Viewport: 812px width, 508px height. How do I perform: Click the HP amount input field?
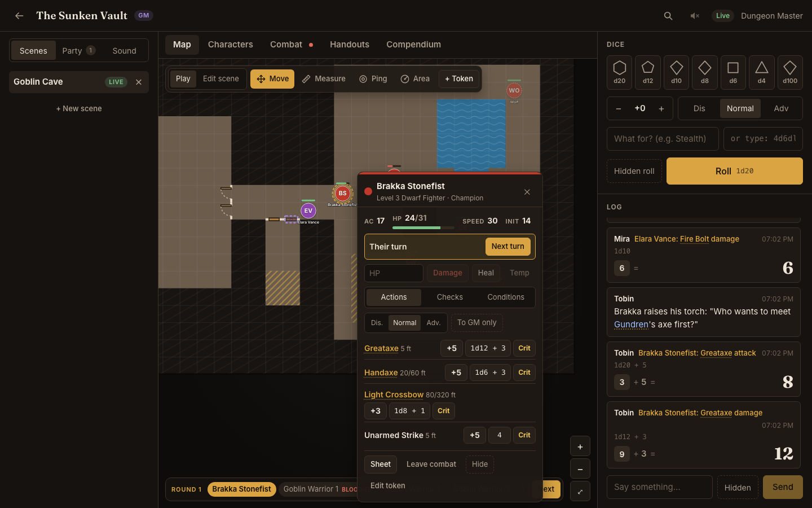point(394,273)
